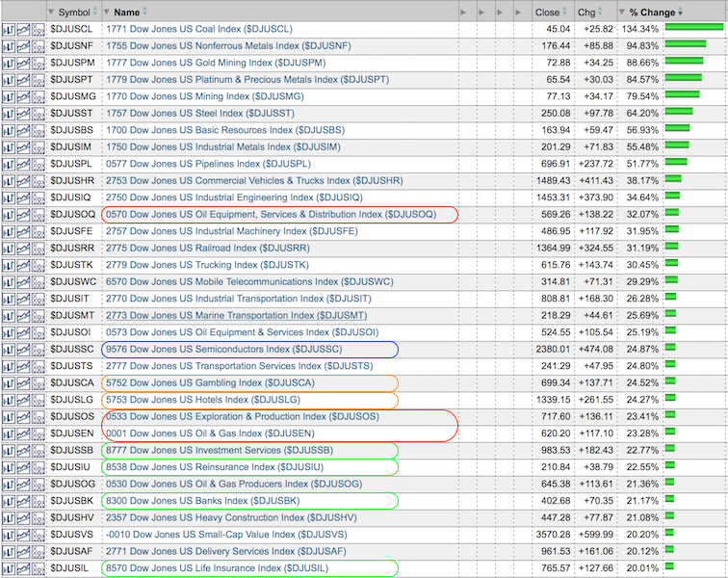The height and width of the screenshot is (578, 728).
Task: Sort table using Symbol column sort arrows
Action: (94, 12)
